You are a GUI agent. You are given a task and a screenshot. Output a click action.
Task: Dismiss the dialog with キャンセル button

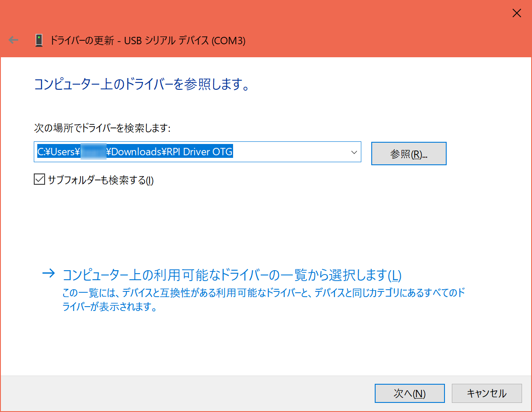[486, 393]
